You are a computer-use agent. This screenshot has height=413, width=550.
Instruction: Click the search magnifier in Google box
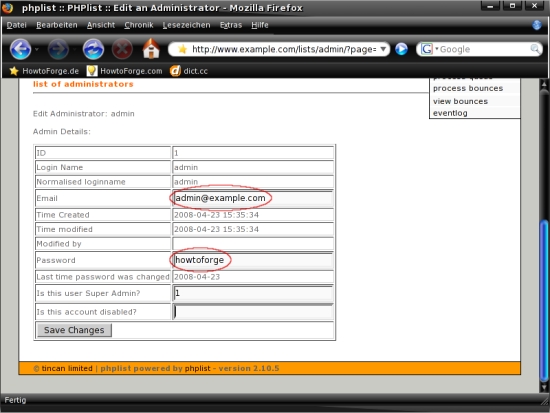[x=535, y=49]
